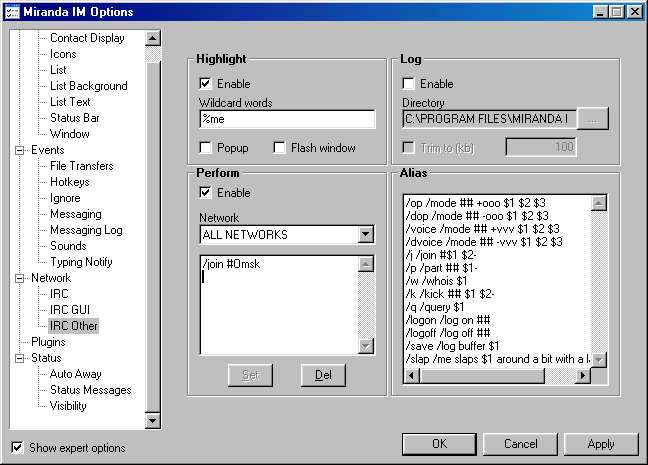This screenshot has height=465, width=648.
Task: Click the Apply button
Action: [601, 444]
